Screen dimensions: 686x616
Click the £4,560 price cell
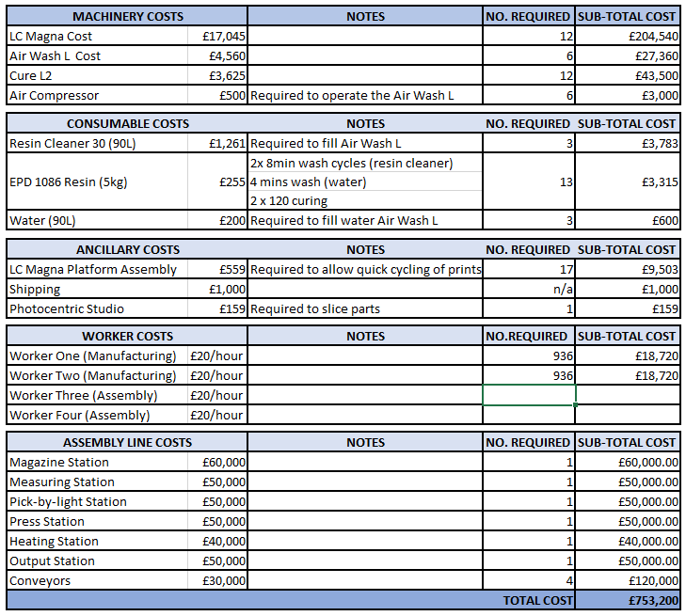tap(217, 55)
